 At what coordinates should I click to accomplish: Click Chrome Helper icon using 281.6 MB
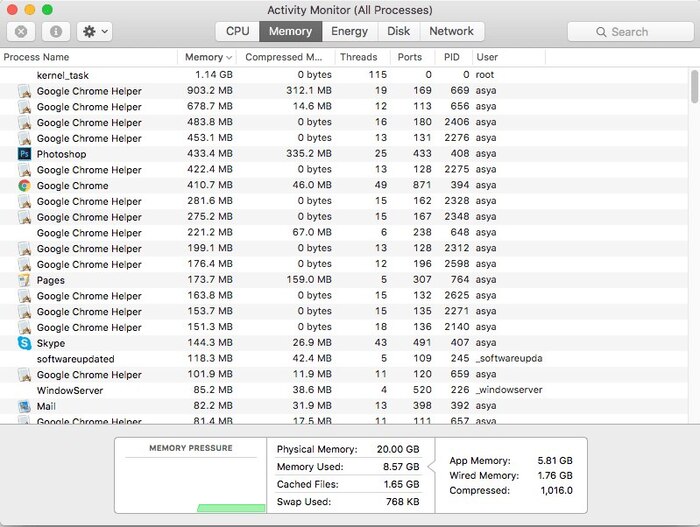click(25, 201)
